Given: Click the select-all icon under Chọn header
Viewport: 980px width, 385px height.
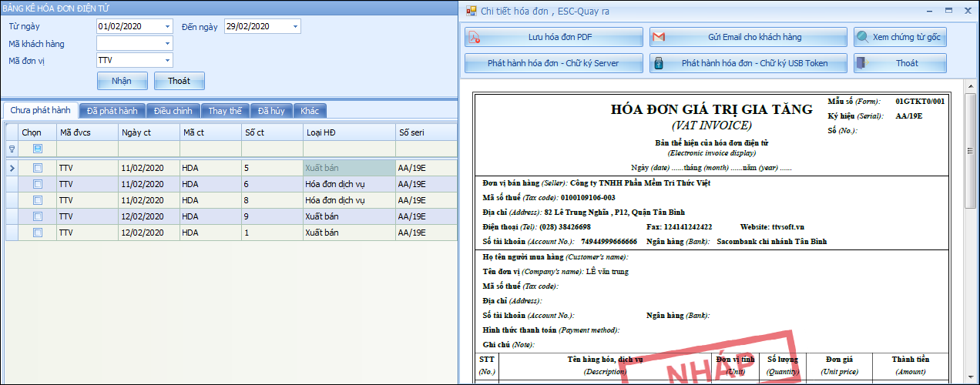Looking at the screenshot, I should 38,149.
